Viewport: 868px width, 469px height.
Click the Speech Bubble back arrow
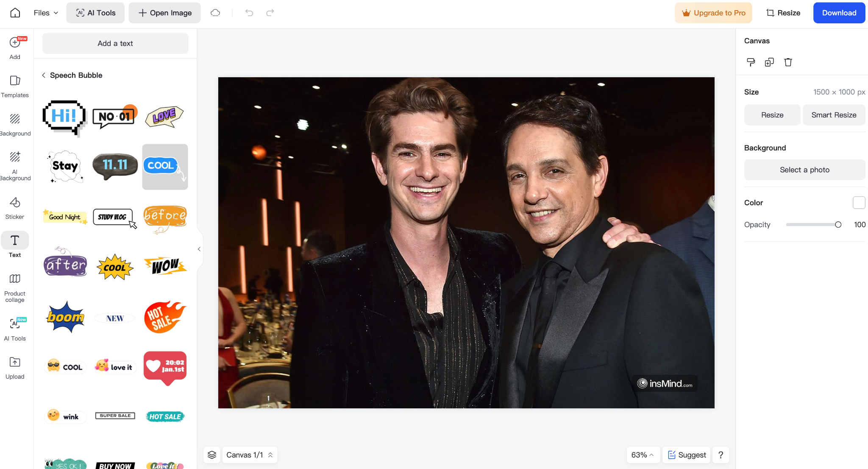click(44, 75)
